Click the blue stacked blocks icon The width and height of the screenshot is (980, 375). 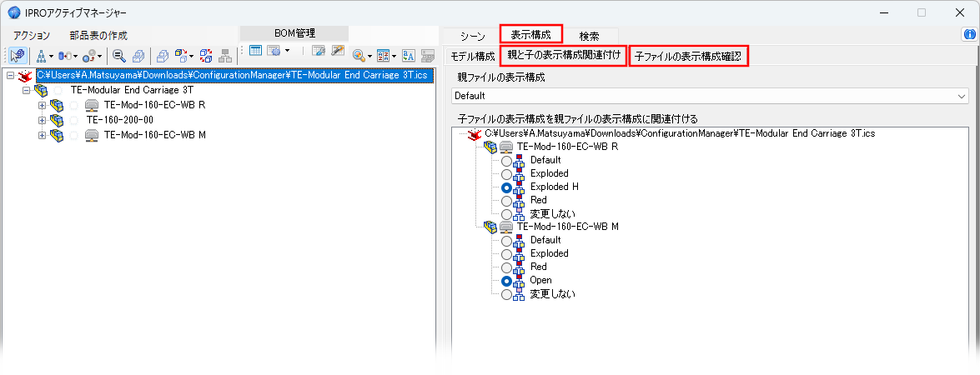pos(163,56)
